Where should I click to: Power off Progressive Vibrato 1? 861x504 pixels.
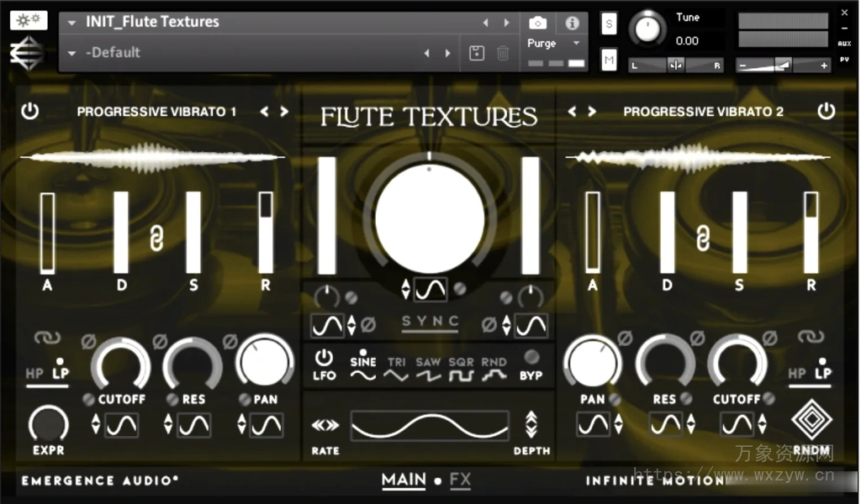30,111
